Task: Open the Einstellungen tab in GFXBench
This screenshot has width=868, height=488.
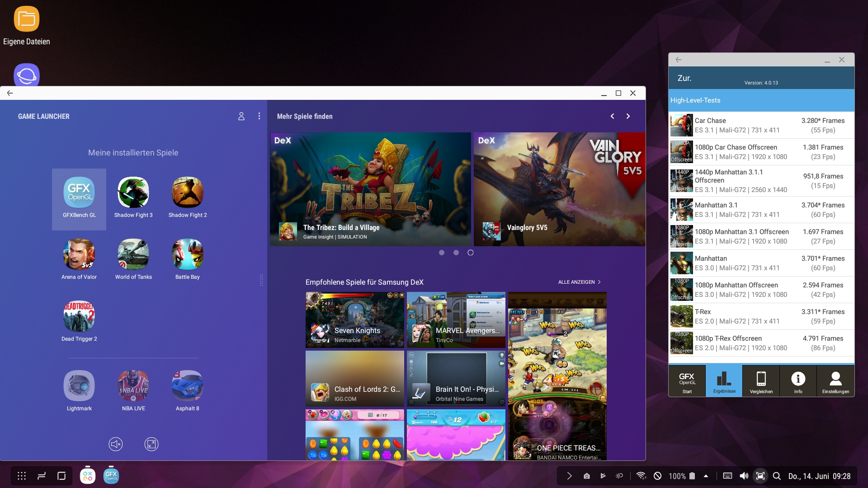Action: tap(835, 382)
